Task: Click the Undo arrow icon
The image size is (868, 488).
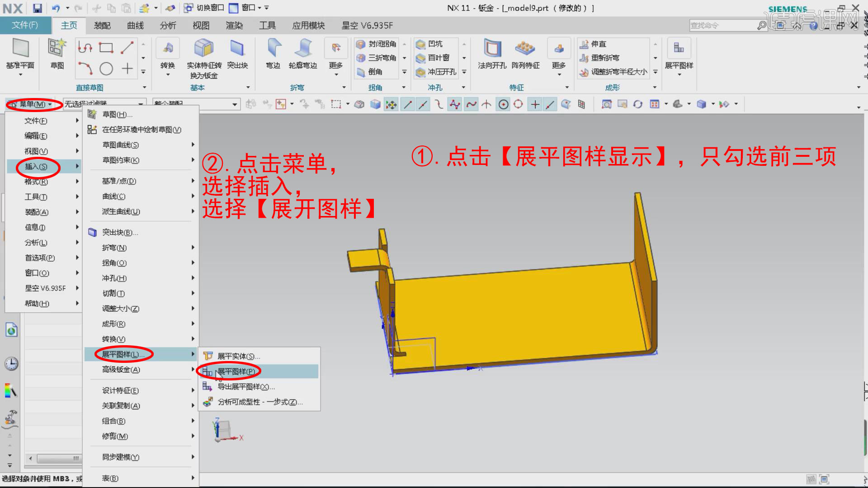Action: point(56,8)
